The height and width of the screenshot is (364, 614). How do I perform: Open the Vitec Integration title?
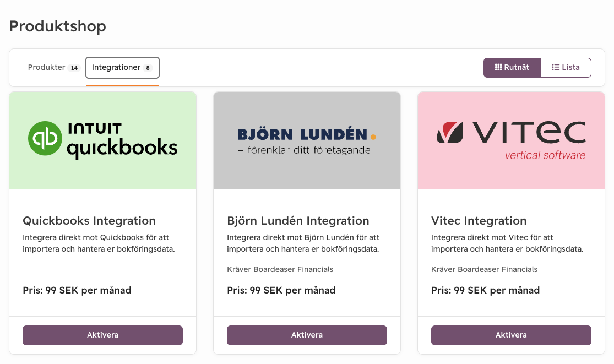click(x=479, y=221)
